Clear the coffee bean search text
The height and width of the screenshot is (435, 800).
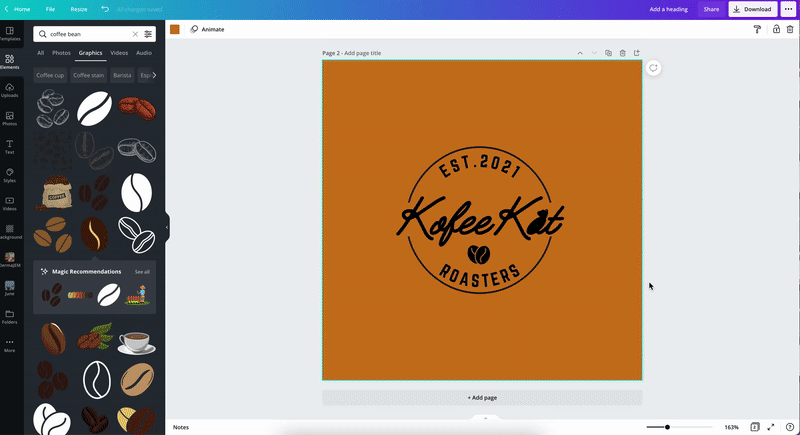[135, 34]
